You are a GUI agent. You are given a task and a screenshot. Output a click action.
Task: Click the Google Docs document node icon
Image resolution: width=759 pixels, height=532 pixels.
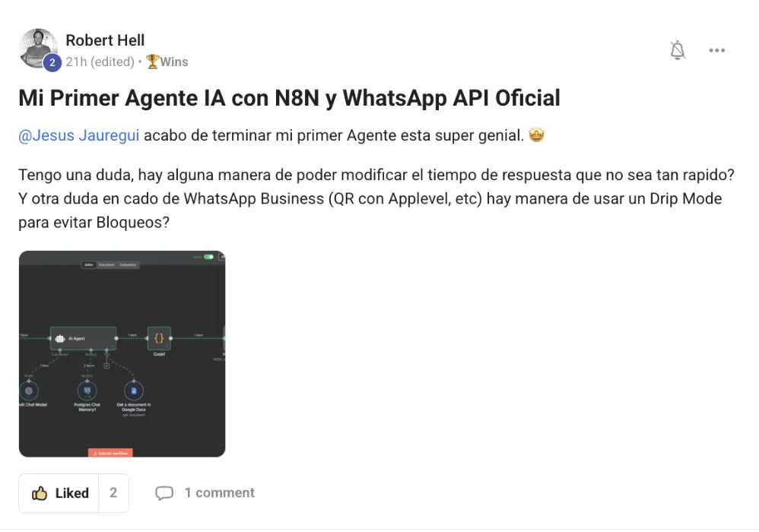tap(134, 391)
